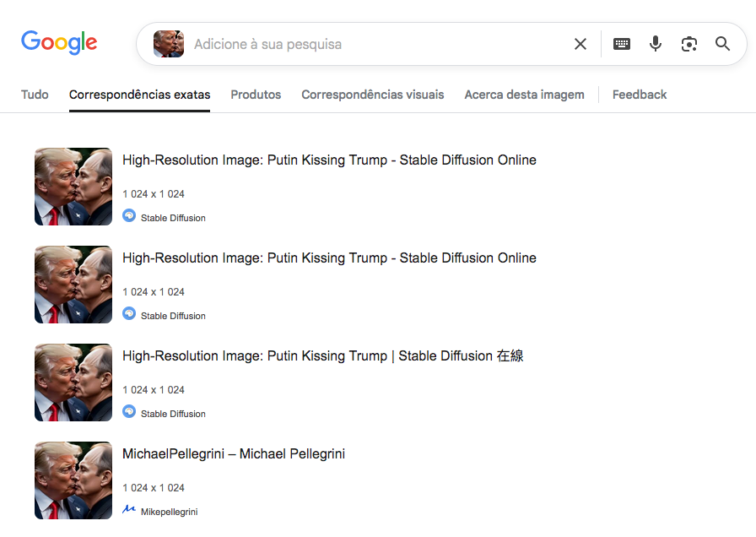Image resolution: width=756 pixels, height=537 pixels.
Task: Open the Produtos tab
Action: click(256, 95)
